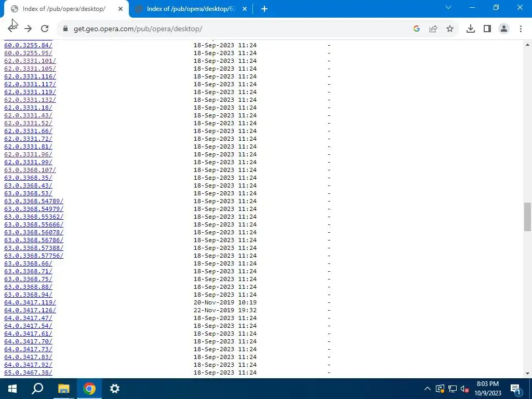Screen dimensions: 532x399
Task: Open the 62.0.3331.18/ folder link
Action: [28, 108]
